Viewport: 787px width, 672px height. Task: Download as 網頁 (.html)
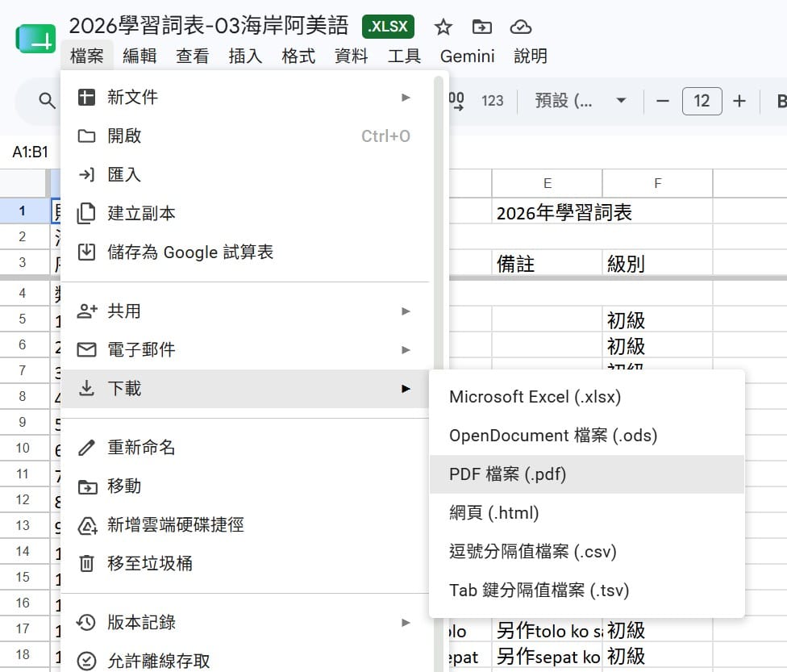click(587, 513)
